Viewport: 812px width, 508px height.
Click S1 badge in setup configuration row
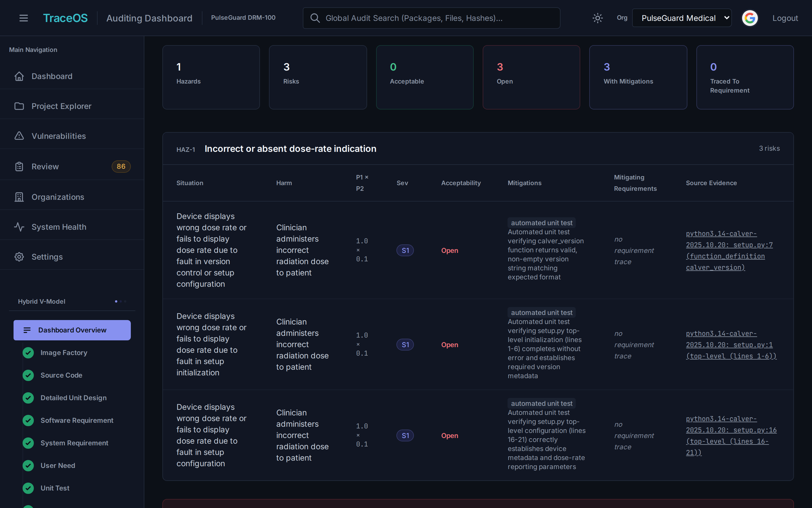click(405, 435)
